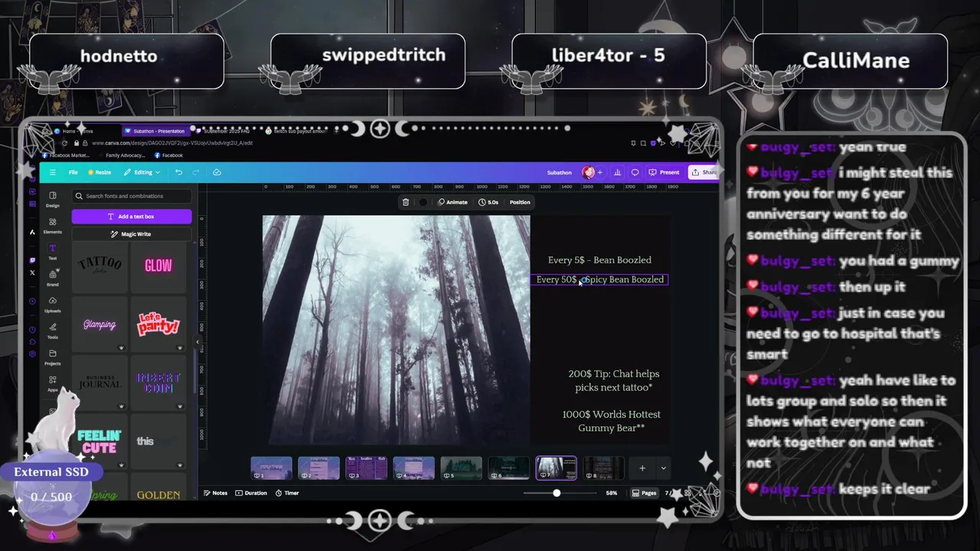Expand the Editing mode dropdown
This screenshot has height=551, width=980.
click(142, 172)
